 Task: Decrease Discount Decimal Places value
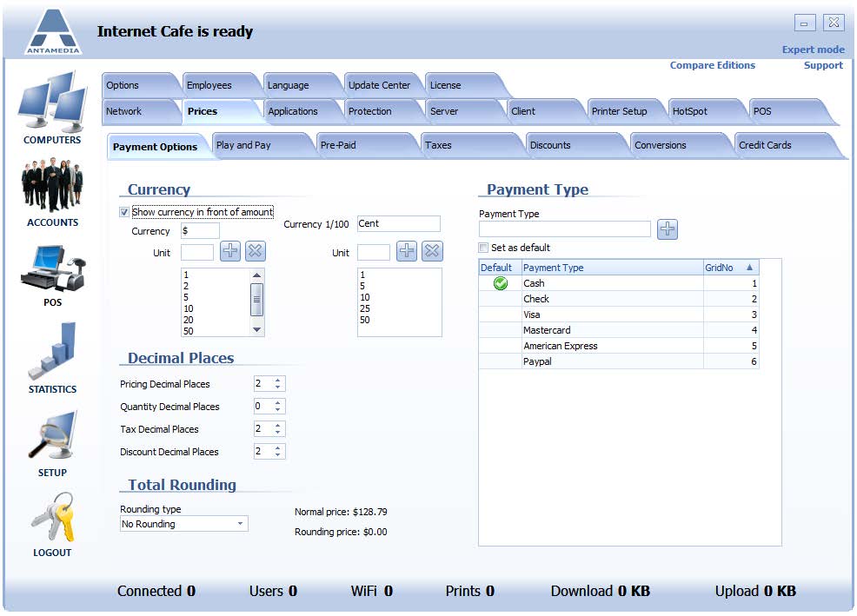(277, 455)
